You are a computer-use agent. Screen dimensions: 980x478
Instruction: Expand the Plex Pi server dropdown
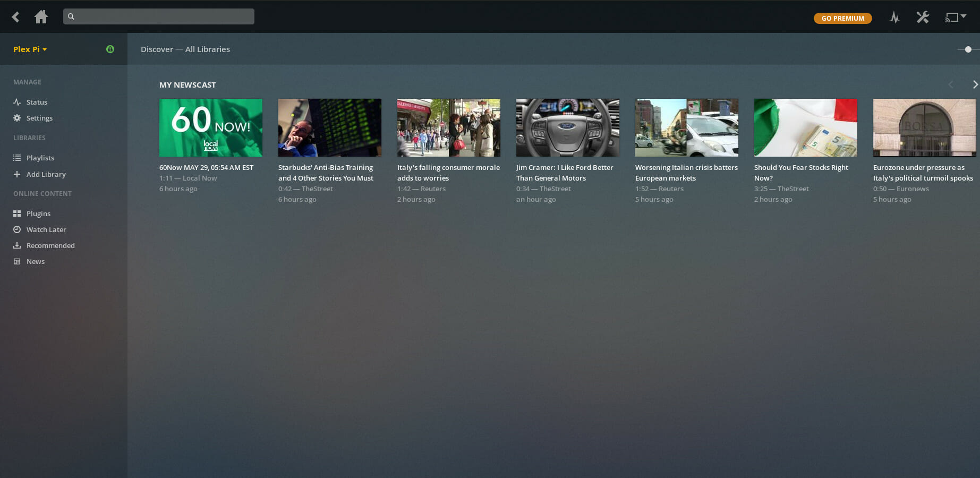[x=30, y=49]
